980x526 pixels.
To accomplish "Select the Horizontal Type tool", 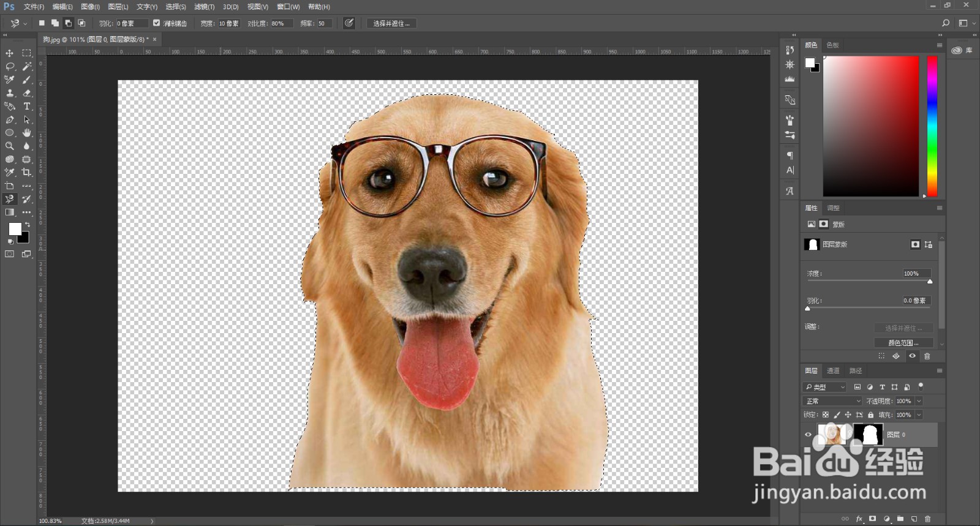I will [x=26, y=107].
